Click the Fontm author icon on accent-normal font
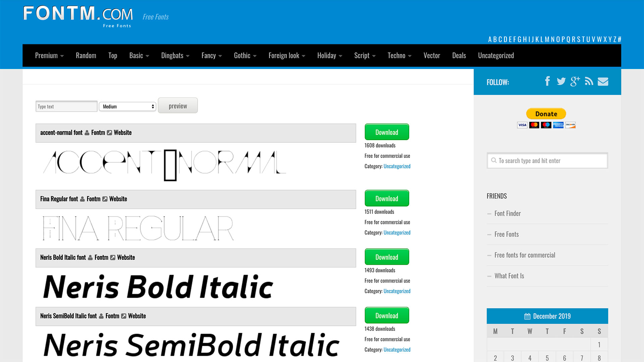This screenshot has width=644, height=362. click(87, 133)
